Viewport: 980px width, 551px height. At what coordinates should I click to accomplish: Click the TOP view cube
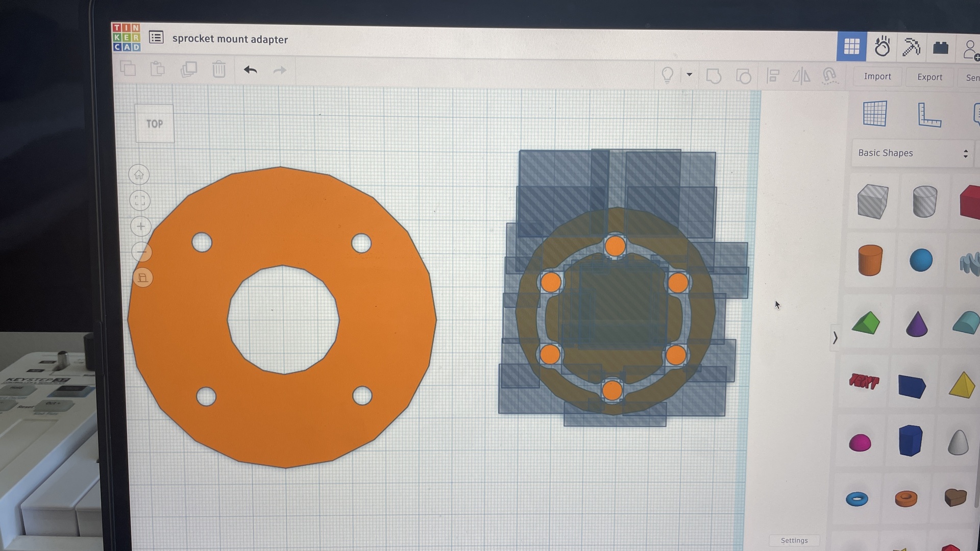pos(155,124)
